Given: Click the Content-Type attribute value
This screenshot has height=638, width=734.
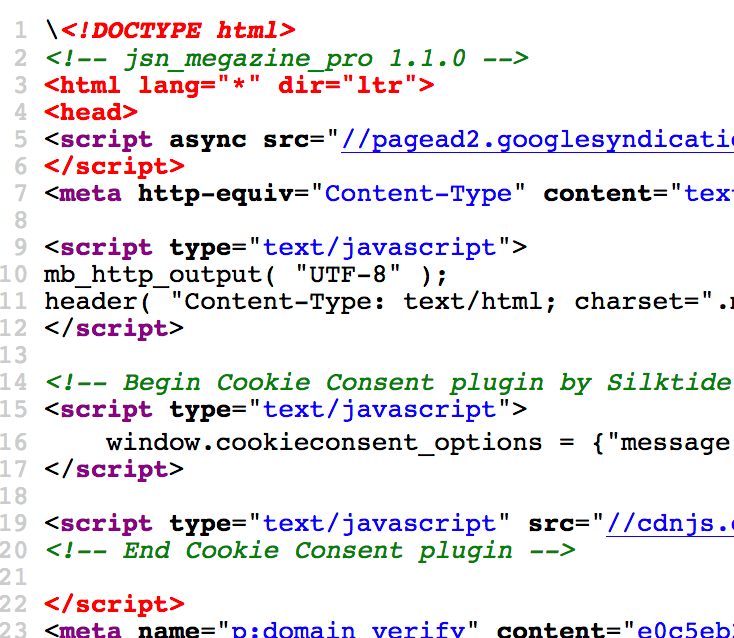Looking at the screenshot, I should click(418, 193).
